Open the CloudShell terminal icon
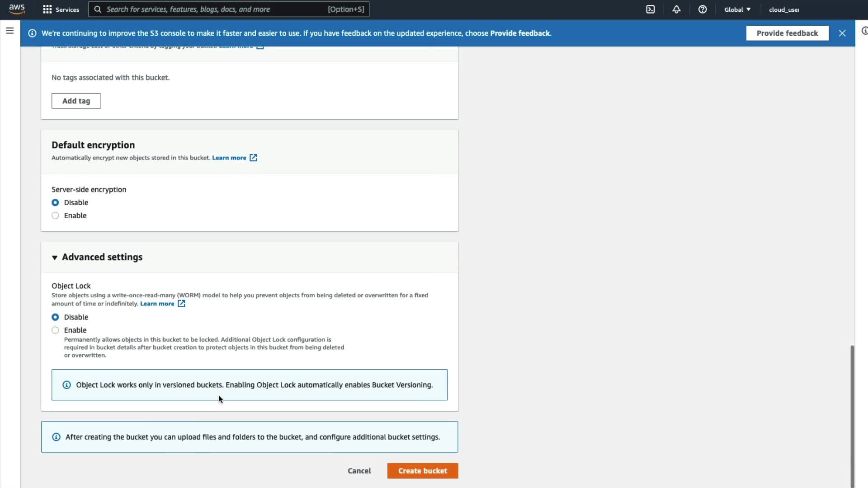 650,9
